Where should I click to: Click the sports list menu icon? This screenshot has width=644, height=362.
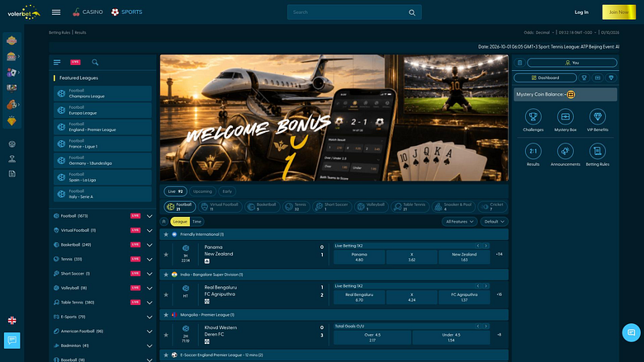click(x=57, y=63)
